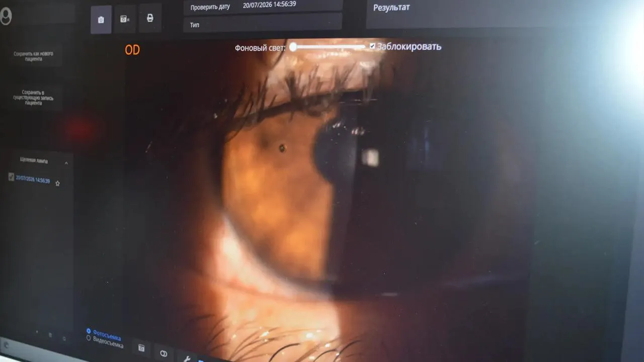
Task: Click the printer icon
Action: click(x=150, y=18)
